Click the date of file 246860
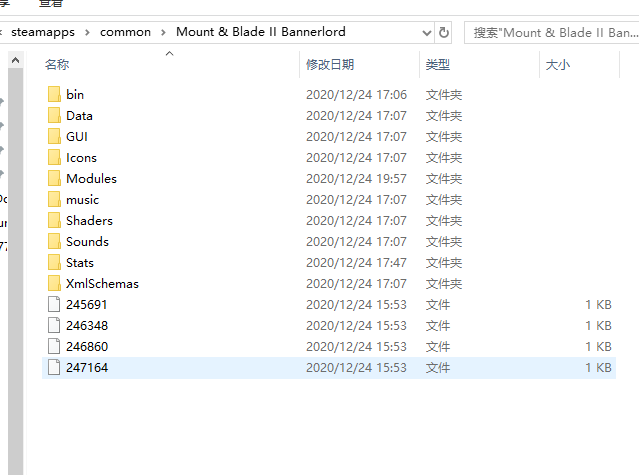 pos(356,347)
